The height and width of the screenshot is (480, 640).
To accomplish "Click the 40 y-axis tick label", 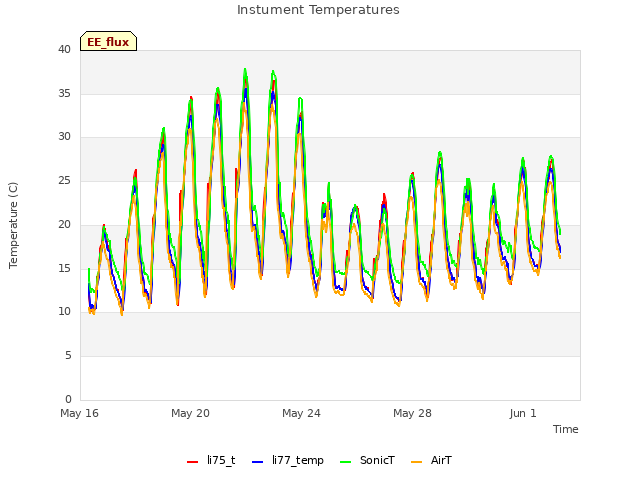I will point(64,50).
